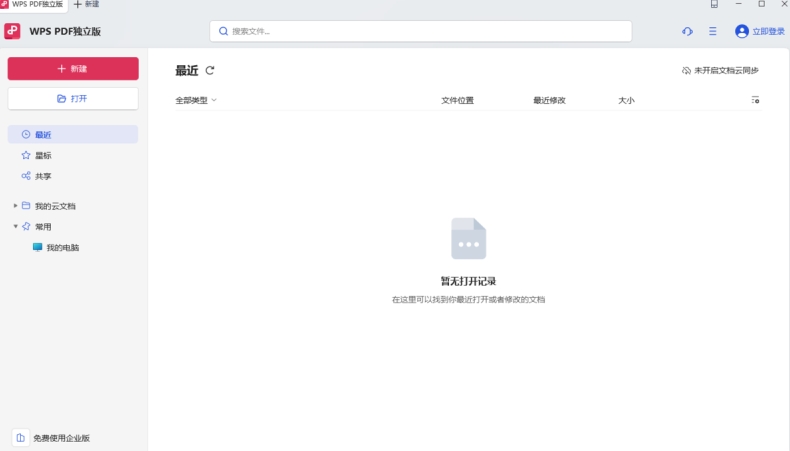This screenshot has height=451, width=790.
Task: Expand the 我的云文档 tree arrow
Action: [x=16, y=206]
